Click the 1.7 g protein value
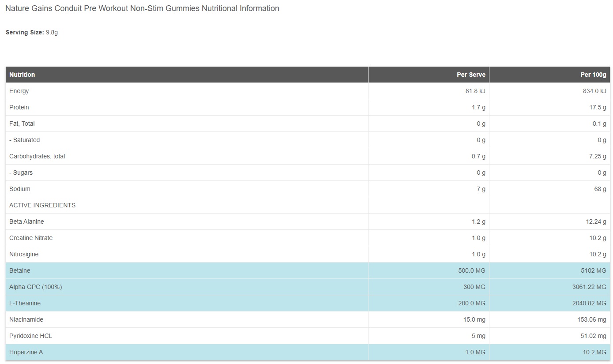The image size is (613, 364). pyautogui.click(x=478, y=107)
